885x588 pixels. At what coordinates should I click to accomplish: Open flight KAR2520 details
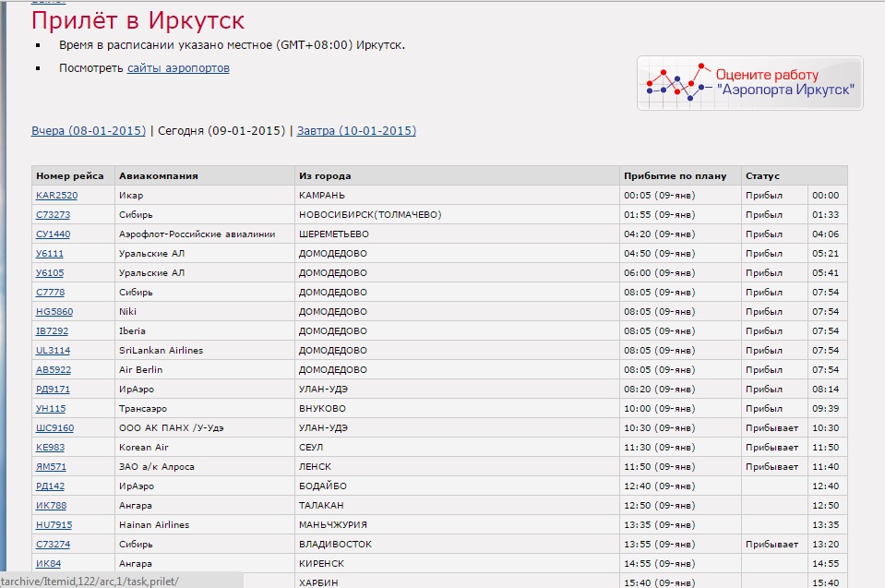tap(56, 196)
